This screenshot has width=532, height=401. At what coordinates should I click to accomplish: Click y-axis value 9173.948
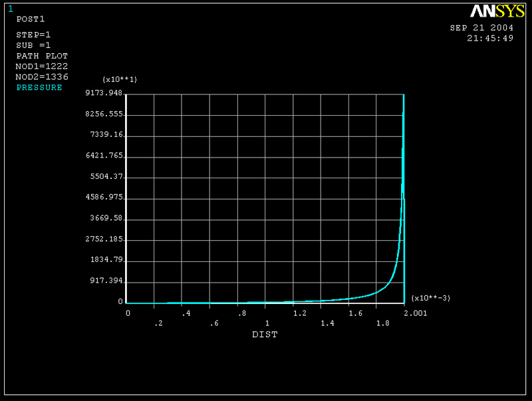(x=104, y=93)
